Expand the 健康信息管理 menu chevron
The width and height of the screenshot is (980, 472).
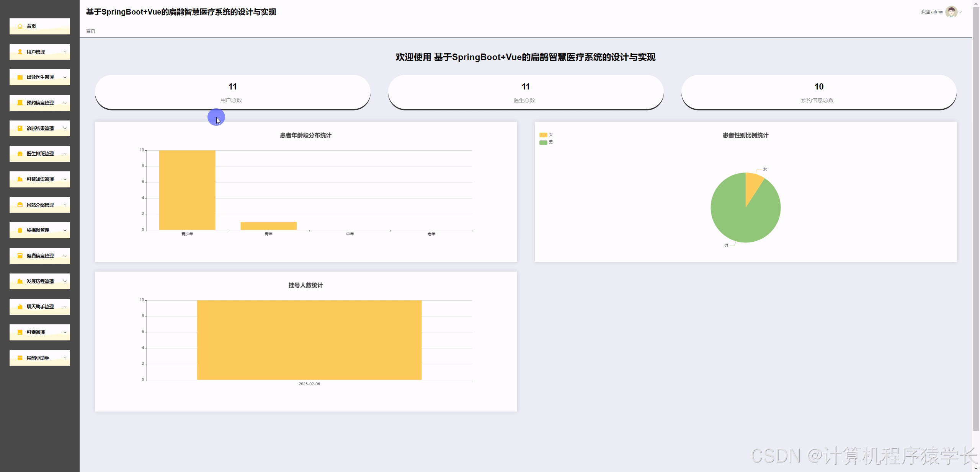(x=65, y=256)
